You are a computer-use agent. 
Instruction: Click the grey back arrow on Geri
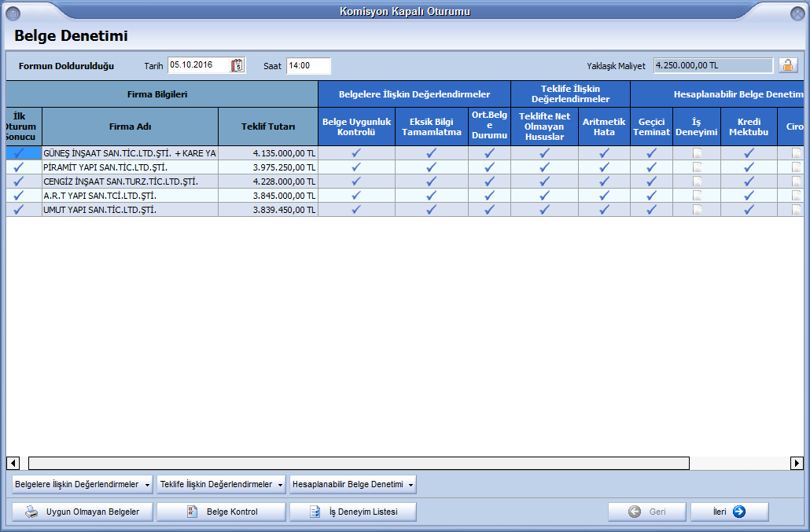coord(635,512)
